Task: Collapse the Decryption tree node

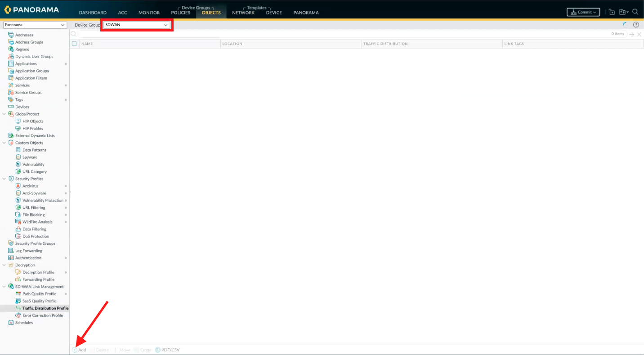Action: [x=4, y=265]
